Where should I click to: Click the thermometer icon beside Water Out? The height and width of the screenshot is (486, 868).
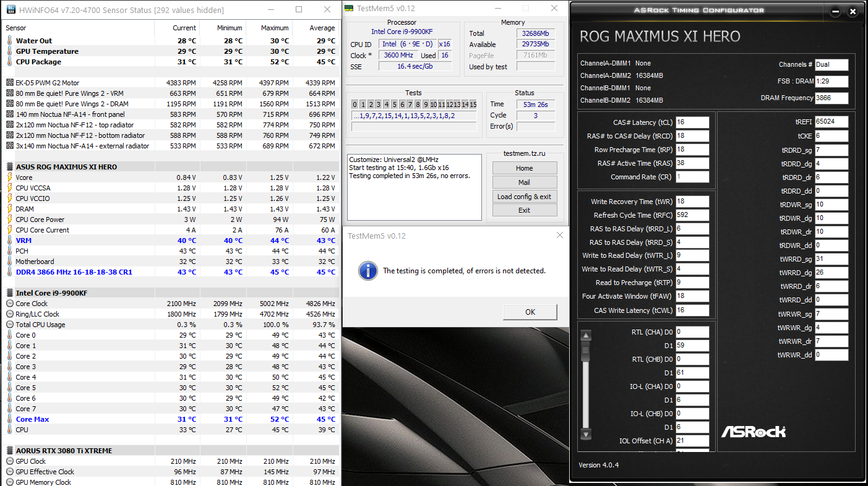pyautogui.click(x=9, y=41)
